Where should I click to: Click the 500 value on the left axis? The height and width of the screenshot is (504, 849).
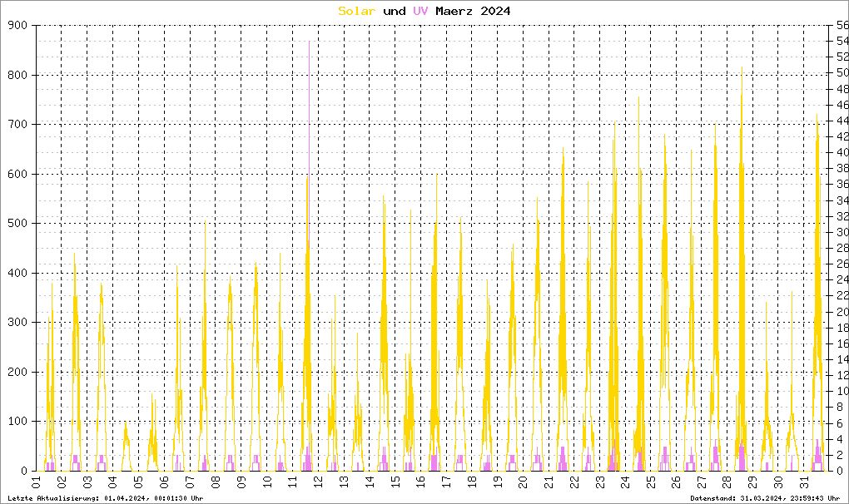coord(18,224)
